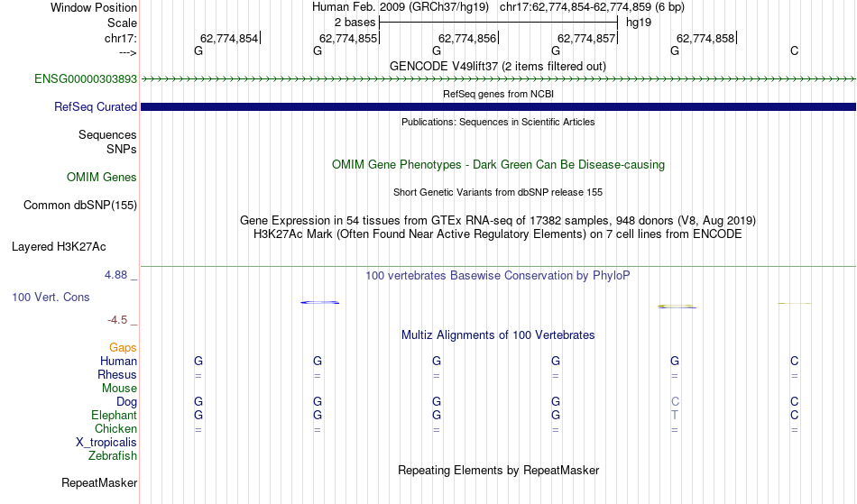Click the T base in the Elephant row
857x504 pixels.
[x=675, y=416]
